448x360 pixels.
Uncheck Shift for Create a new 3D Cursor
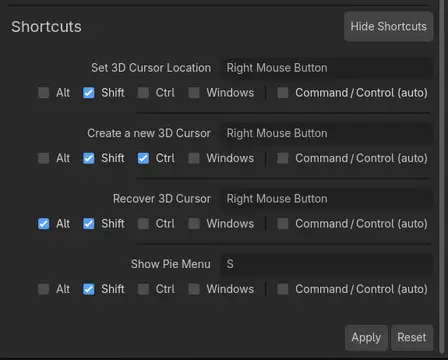point(89,158)
